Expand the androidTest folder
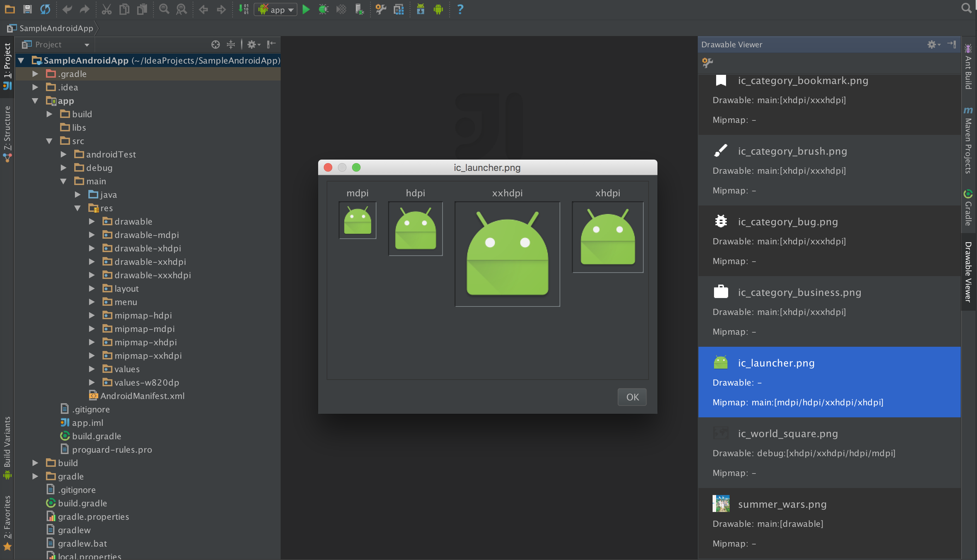This screenshot has height=560, width=977. point(64,154)
